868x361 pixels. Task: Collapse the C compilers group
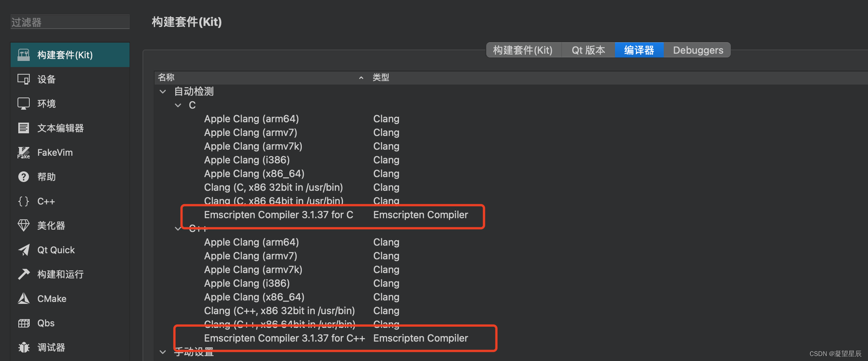pos(178,105)
